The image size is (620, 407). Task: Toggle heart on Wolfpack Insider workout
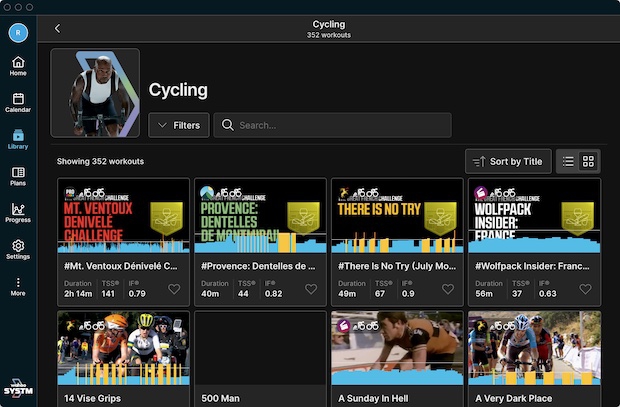pos(584,289)
